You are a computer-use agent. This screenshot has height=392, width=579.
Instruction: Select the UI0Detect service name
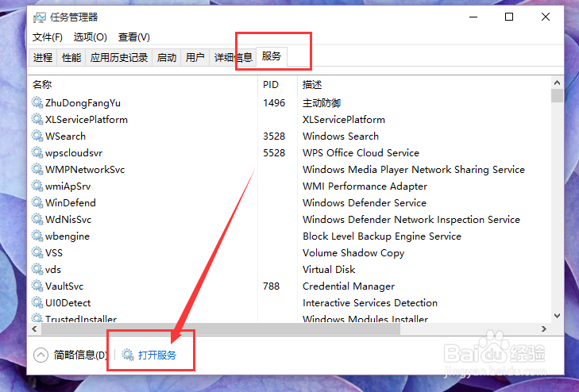pyautogui.click(x=68, y=303)
